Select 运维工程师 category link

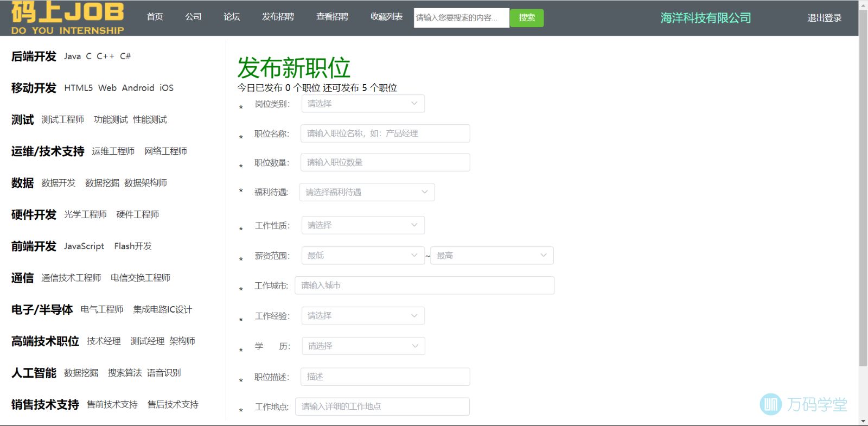pos(113,151)
